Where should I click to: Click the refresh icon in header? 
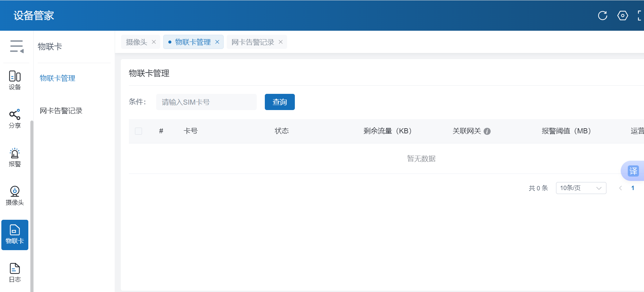[x=603, y=16]
